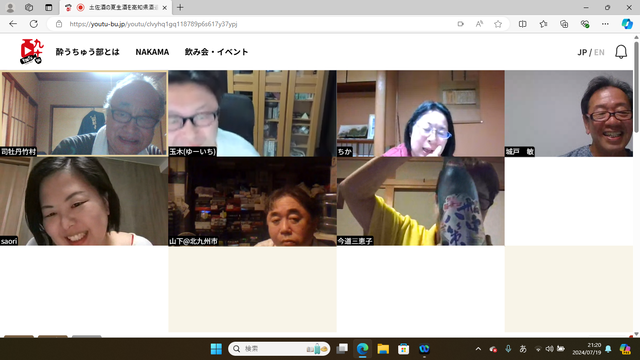Open Copilot sidebar icon

[627, 24]
